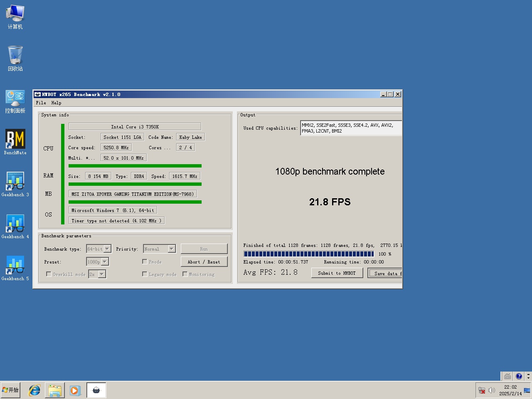Launch the Geekbench 4 shortcut
Viewport: 532px width, 399px height.
[x=15, y=227]
